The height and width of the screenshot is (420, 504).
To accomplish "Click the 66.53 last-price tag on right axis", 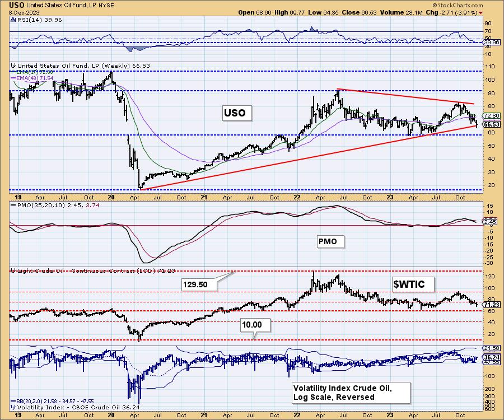I will (492, 124).
